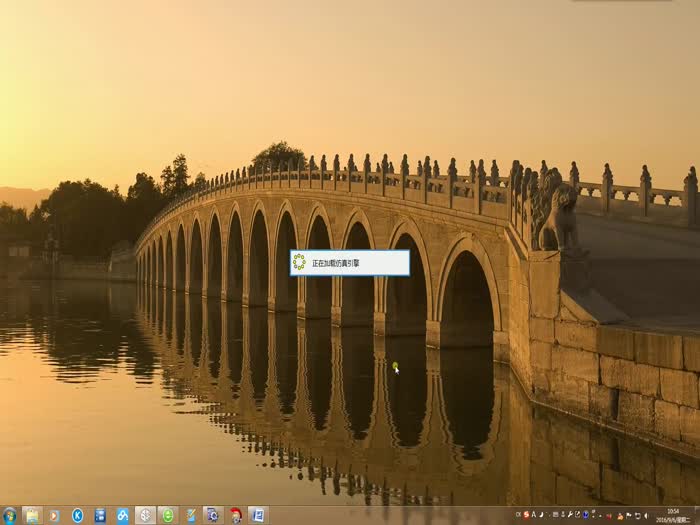This screenshot has width=700, height=525.
Task: Open the notepad with pencil taskbar icon
Action: click(x=190, y=515)
